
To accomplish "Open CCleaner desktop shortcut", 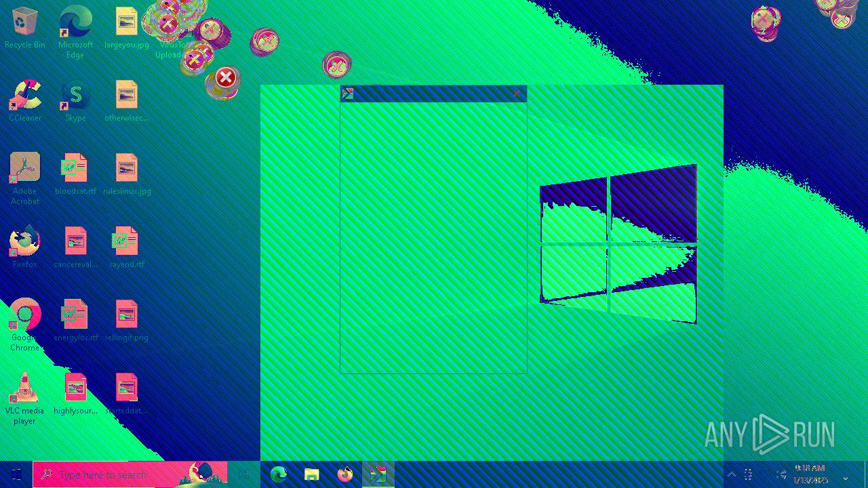I will coord(24,102).
